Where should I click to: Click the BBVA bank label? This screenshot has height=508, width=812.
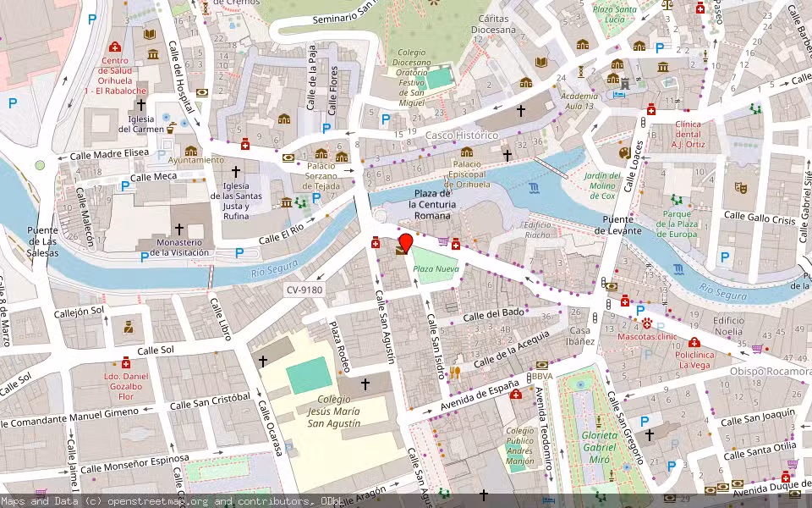point(543,375)
